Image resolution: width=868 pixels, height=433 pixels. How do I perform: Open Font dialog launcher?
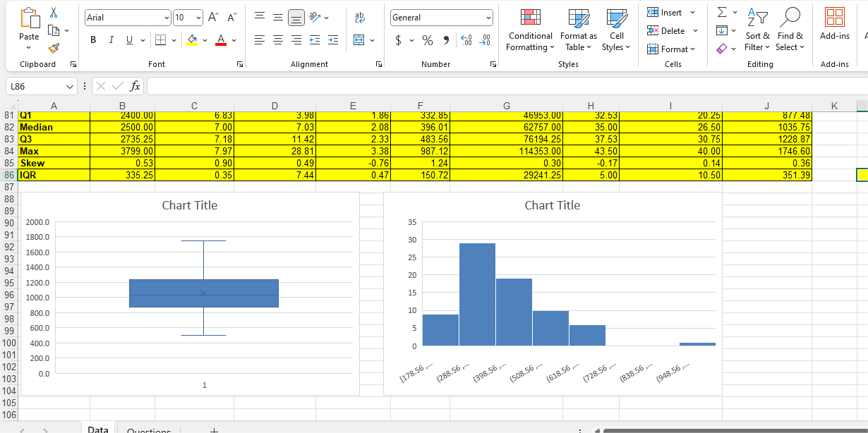click(239, 64)
